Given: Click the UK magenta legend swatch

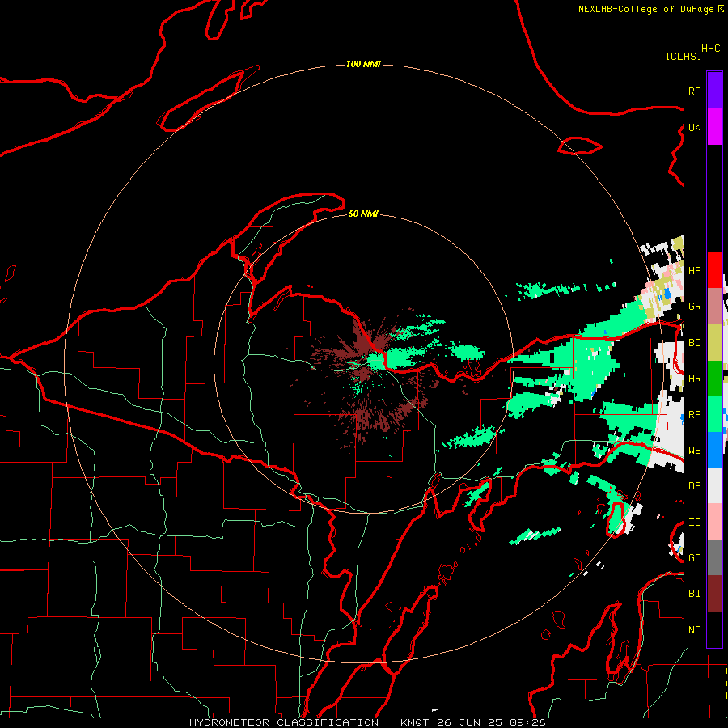Looking at the screenshot, I should pyautogui.click(x=714, y=127).
